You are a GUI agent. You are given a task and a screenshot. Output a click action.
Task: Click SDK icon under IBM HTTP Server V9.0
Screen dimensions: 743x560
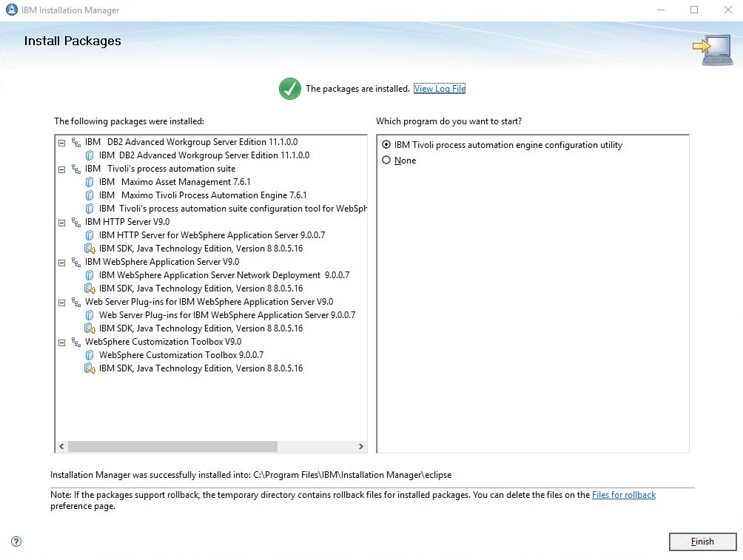[x=90, y=249]
